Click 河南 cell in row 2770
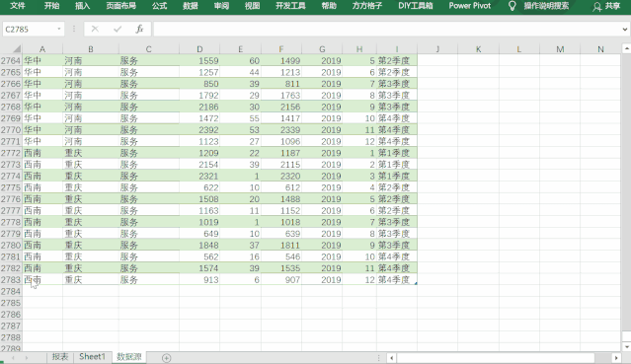This screenshot has height=364, width=631. click(x=91, y=130)
